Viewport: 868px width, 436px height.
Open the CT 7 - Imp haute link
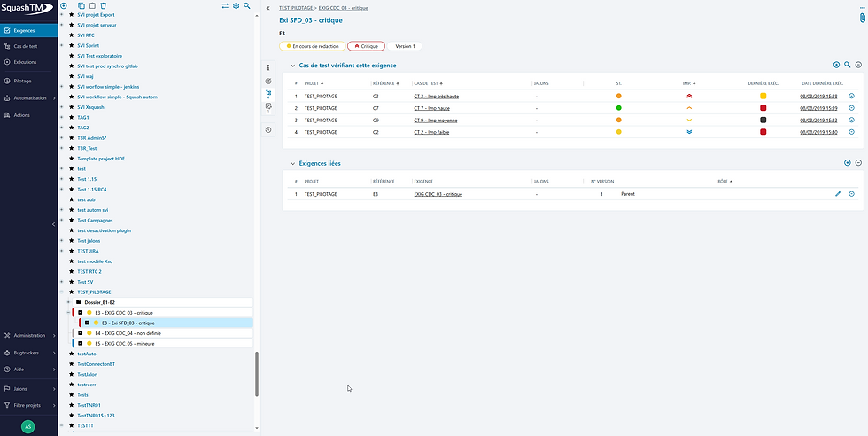coord(432,108)
